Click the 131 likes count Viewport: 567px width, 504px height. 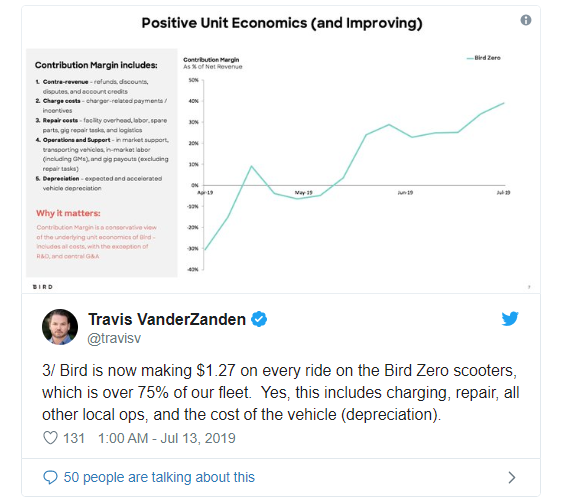click(74, 438)
